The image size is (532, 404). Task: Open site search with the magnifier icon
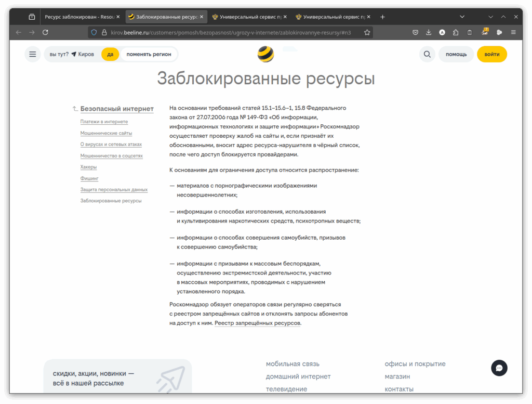(427, 54)
